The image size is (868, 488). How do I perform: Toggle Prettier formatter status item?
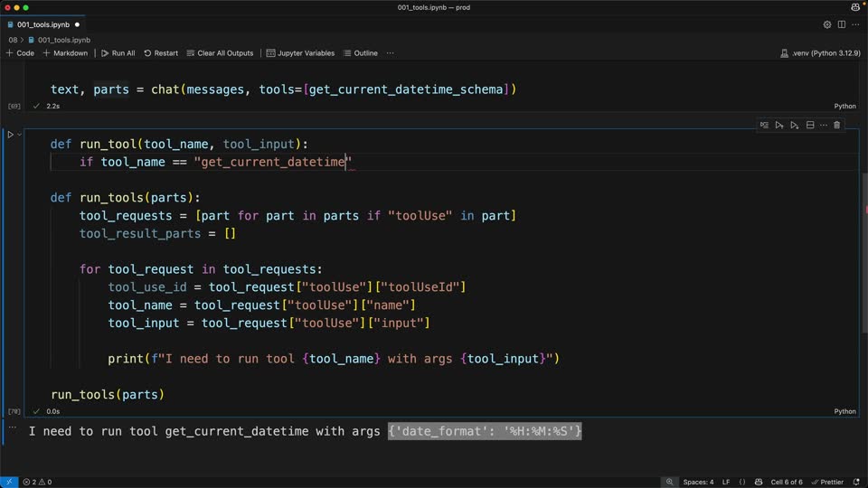point(827,482)
